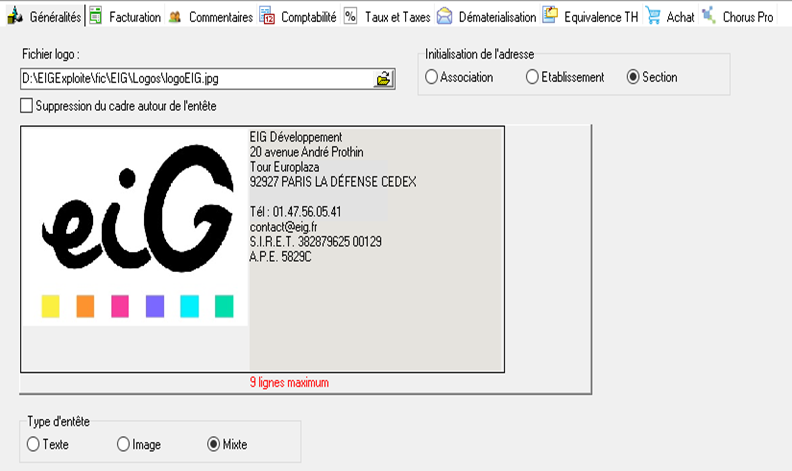Click the 'Tél : 01.47.56.05.41' line
This screenshot has height=471, width=792.
click(x=295, y=212)
